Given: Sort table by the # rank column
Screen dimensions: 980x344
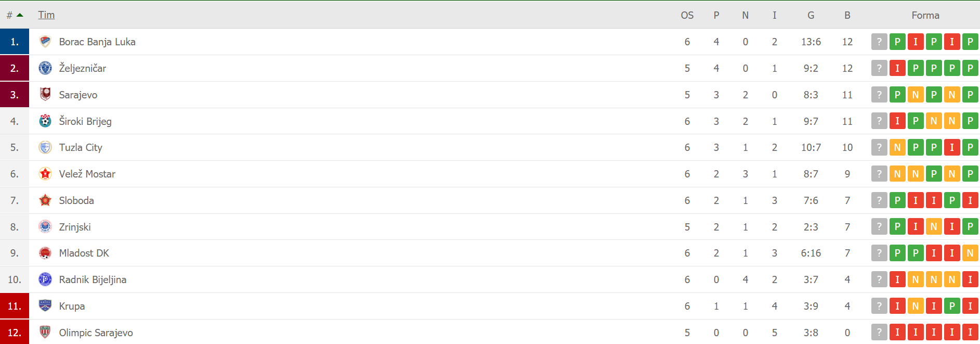Looking at the screenshot, I should pyautogui.click(x=15, y=15).
